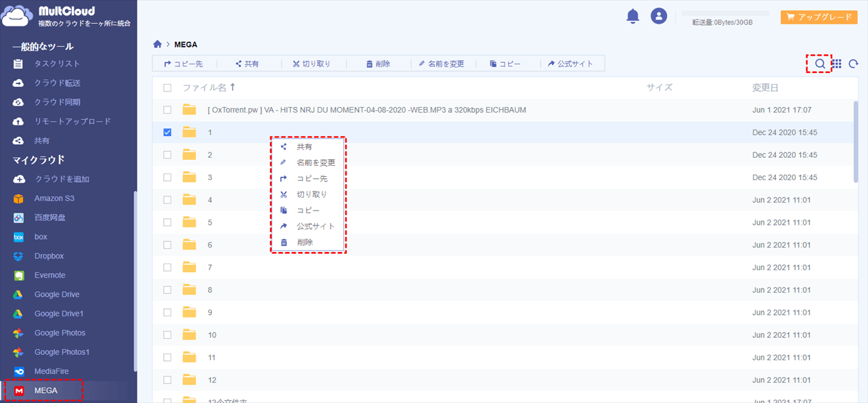Viewport: 868px width, 403px height.
Task: Click 切り取り toolbar button
Action: click(x=311, y=64)
